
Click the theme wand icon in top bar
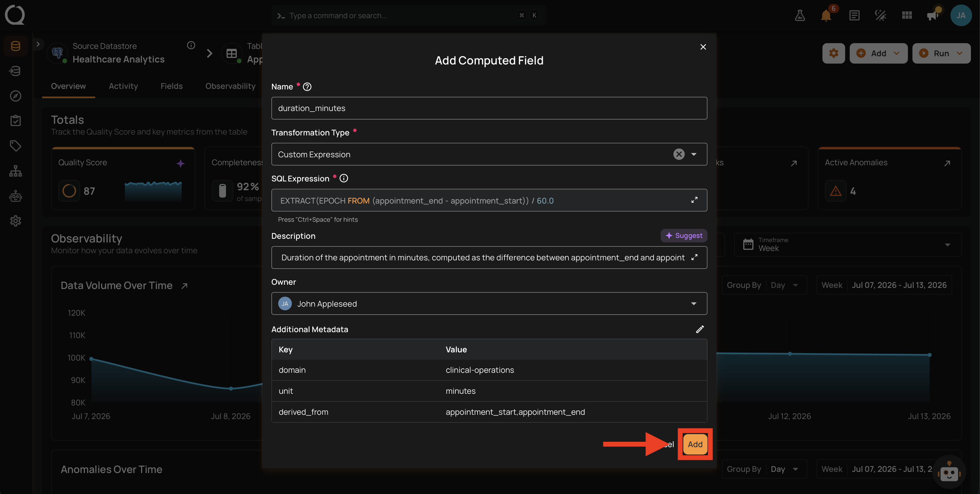[880, 15]
